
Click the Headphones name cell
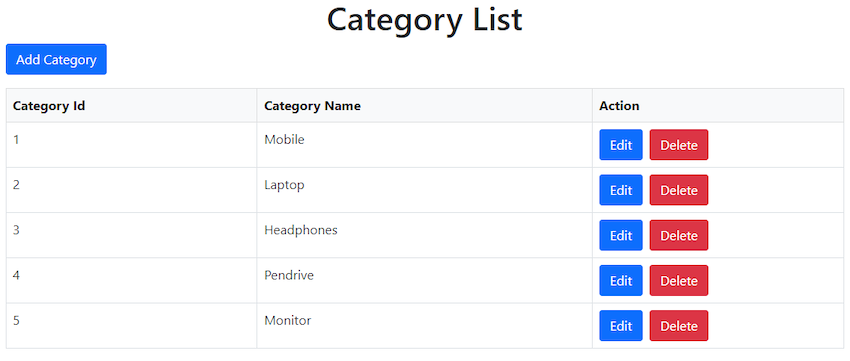[x=424, y=235]
